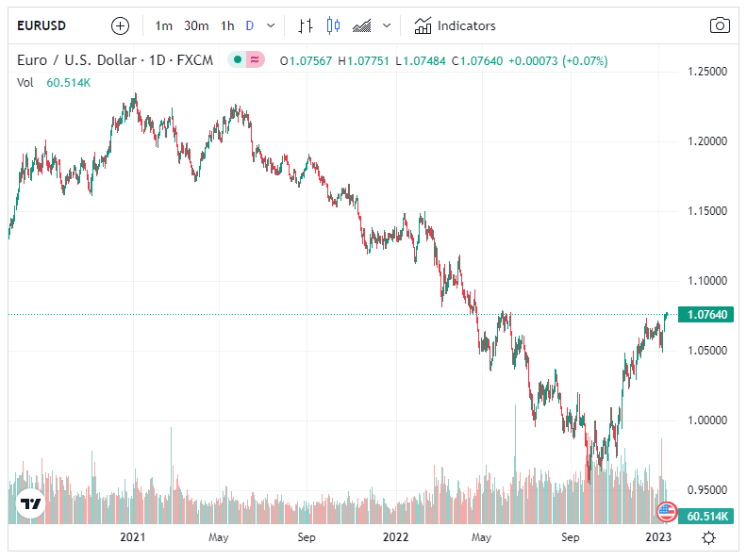The height and width of the screenshot is (560, 747).
Task: Click the add symbol plus icon
Action: pyautogui.click(x=120, y=25)
